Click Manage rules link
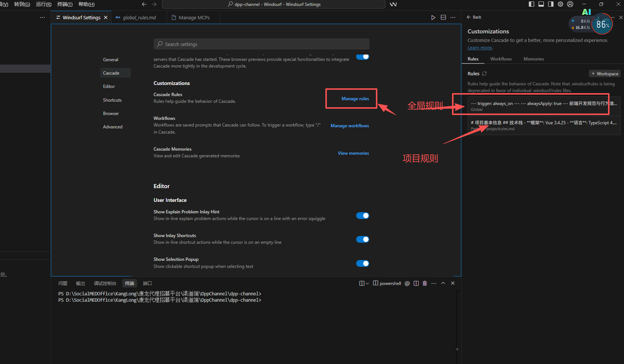624x364 pixels. point(355,99)
